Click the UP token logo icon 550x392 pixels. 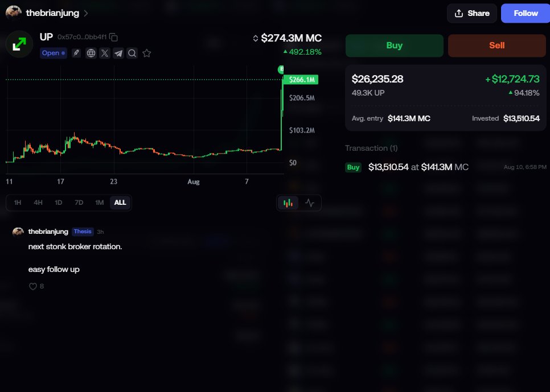(19, 44)
